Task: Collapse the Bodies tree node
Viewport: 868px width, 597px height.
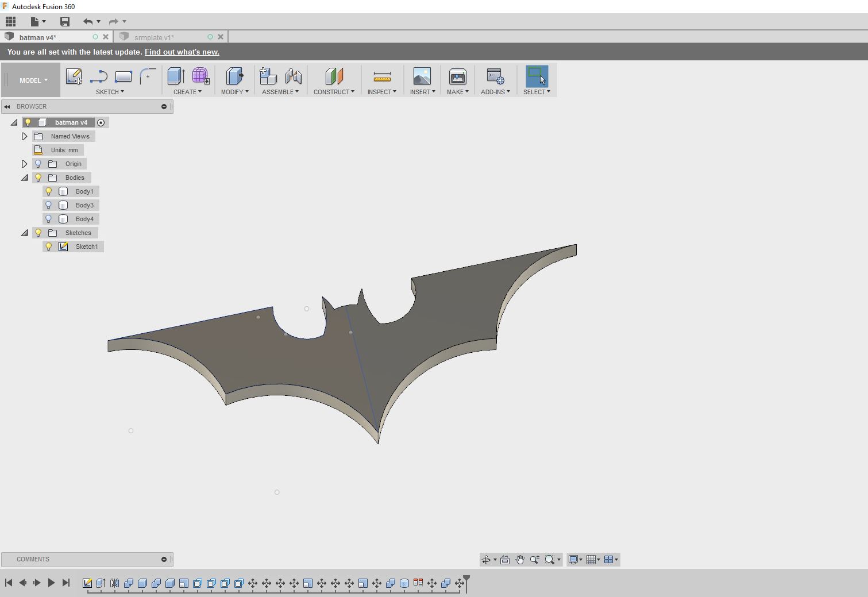Action: click(x=24, y=178)
